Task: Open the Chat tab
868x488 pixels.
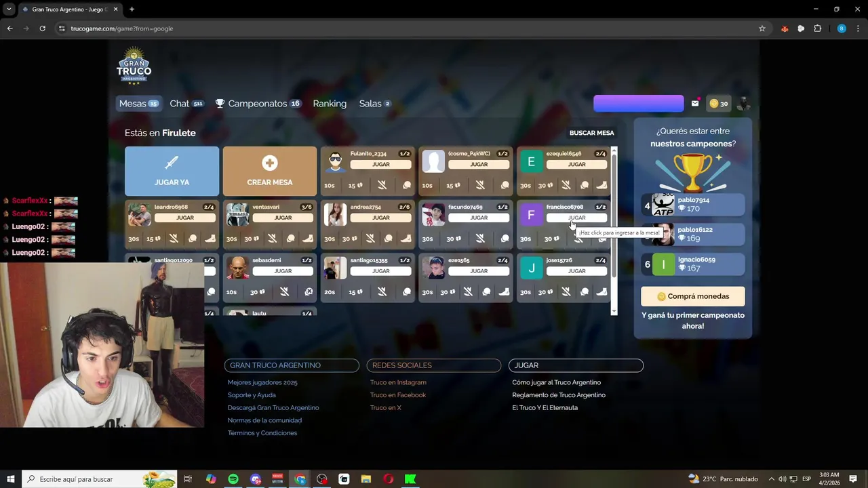Action: 186,104
